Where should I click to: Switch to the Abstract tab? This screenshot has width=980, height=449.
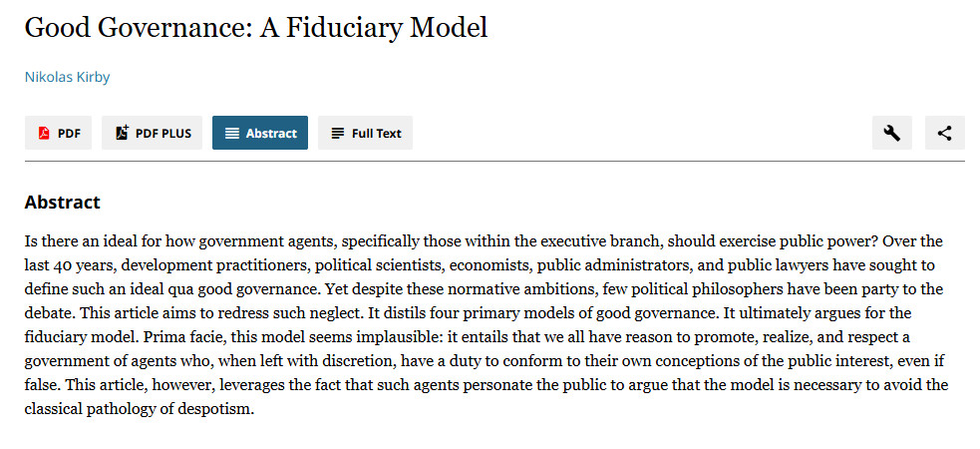(260, 133)
